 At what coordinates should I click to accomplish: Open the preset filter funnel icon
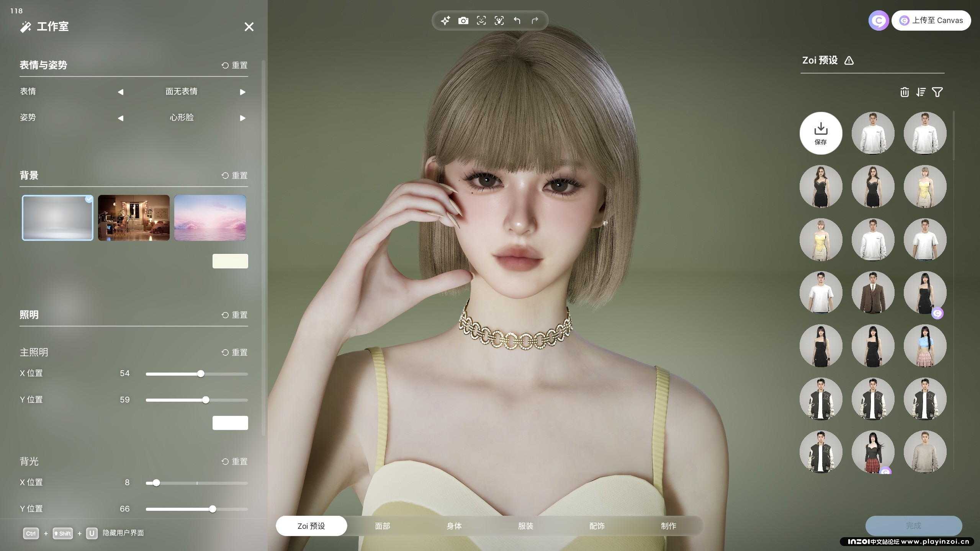[x=937, y=92]
